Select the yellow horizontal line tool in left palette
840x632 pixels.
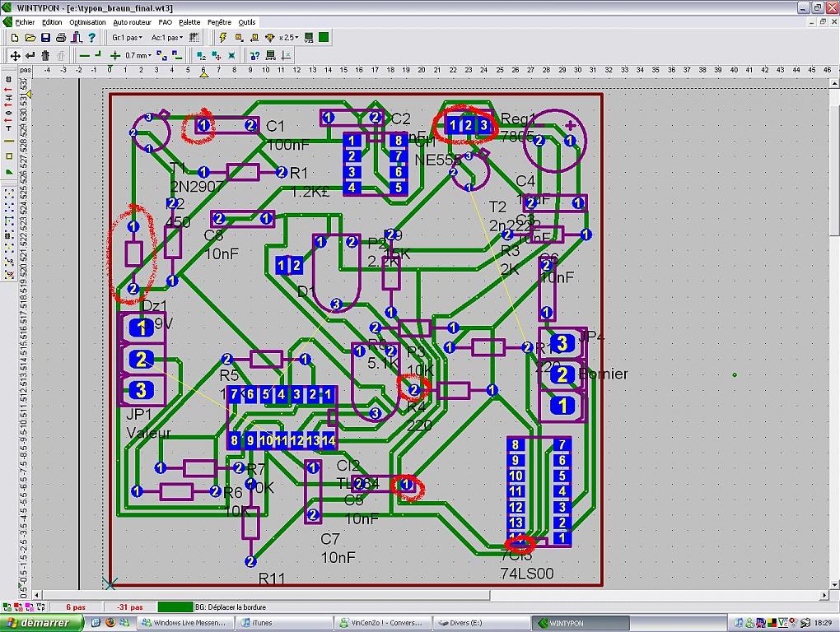(8, 142)
